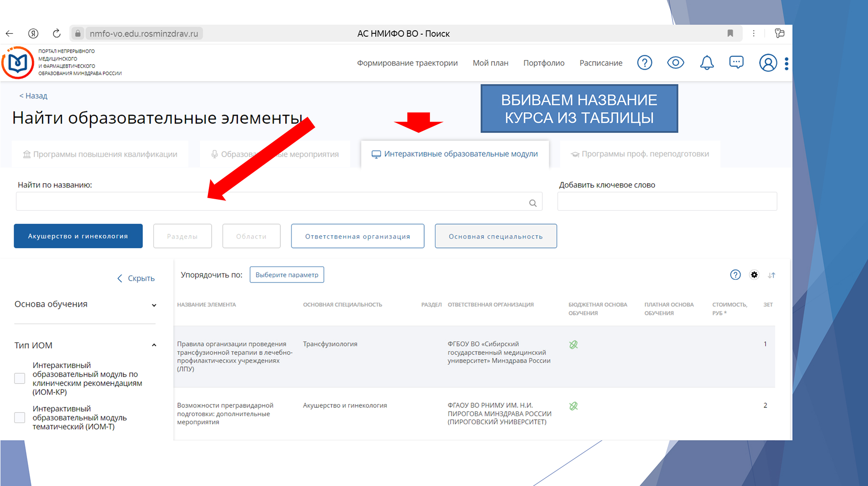Viewport: 868px width, 486px height.
Task: Expand Основа обучения filter section
Action: coord(85,305)
